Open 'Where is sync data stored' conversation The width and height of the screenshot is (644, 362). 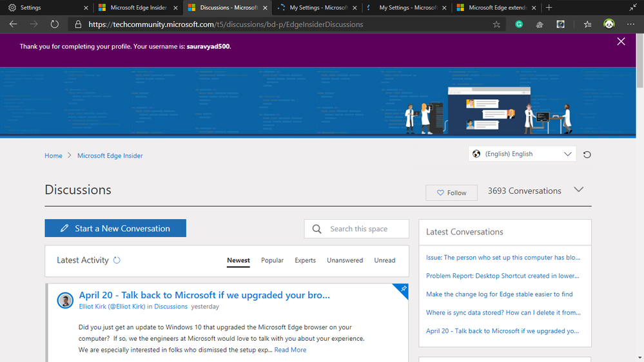503,313
